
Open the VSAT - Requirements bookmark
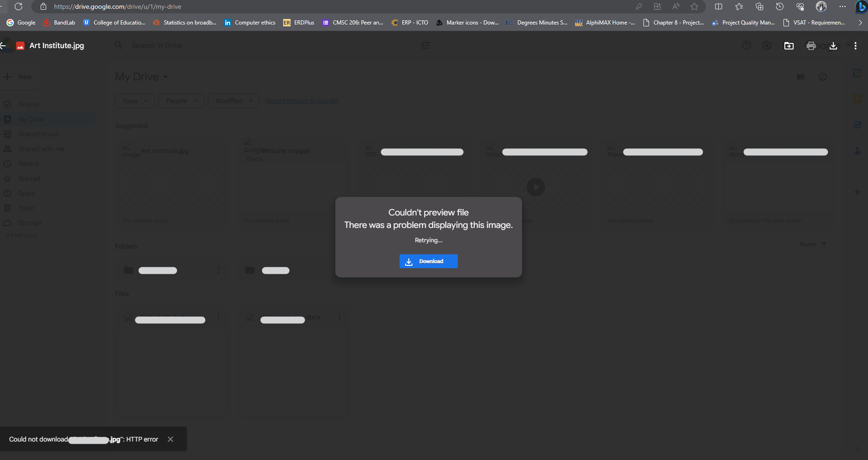pos(814,23)
